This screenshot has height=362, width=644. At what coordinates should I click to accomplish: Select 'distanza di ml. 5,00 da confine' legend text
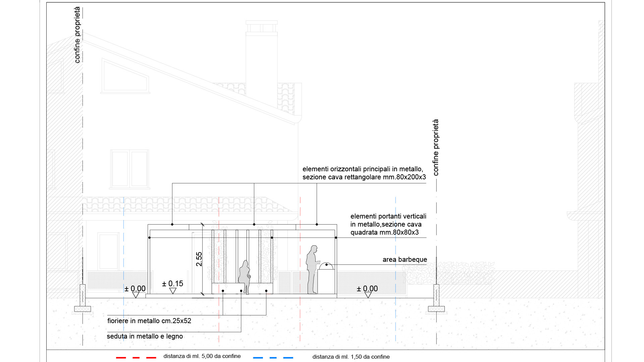tap(202, 356)
